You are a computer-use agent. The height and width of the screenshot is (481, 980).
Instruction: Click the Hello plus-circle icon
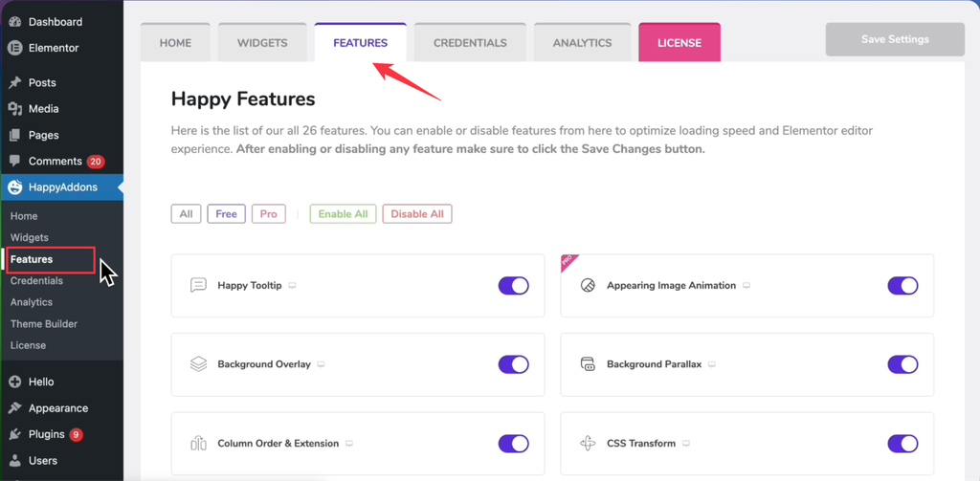(x=15, y=382)
